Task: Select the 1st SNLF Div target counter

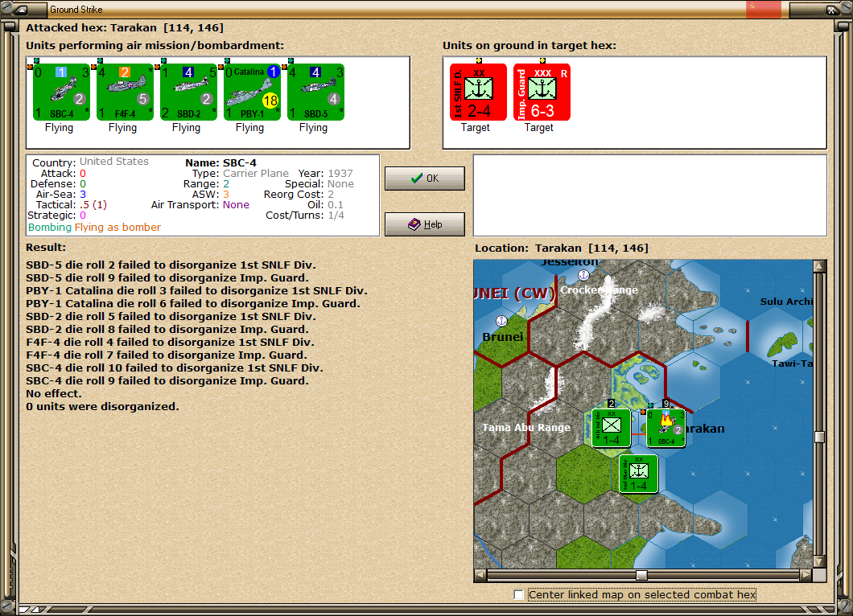Action: (x=478, y=92)
